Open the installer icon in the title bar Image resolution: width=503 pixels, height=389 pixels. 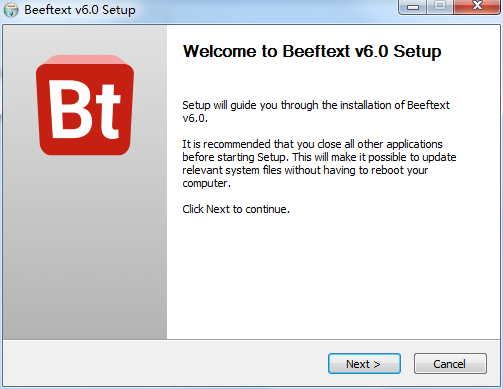(x=11, y=10)
